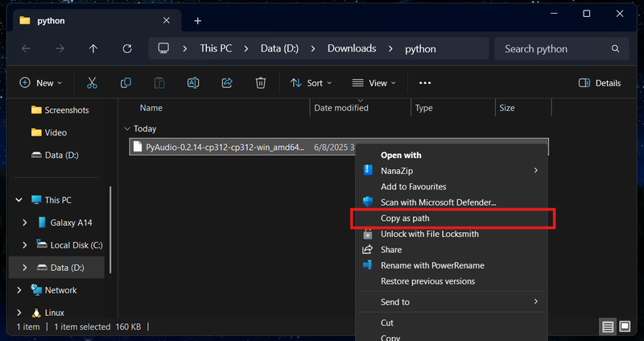Click the Share icon in toolbar
This screenshot has width=644, height=341.
[227, 83]
